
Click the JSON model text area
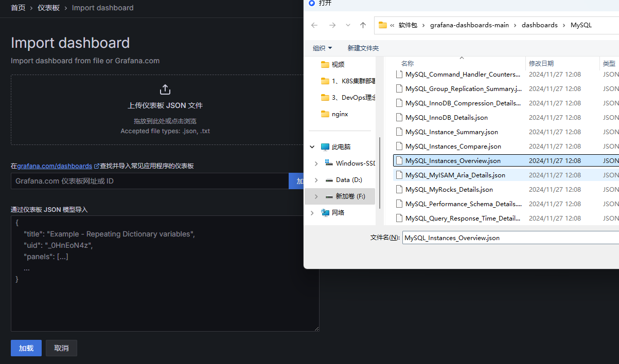click(165, 274)
